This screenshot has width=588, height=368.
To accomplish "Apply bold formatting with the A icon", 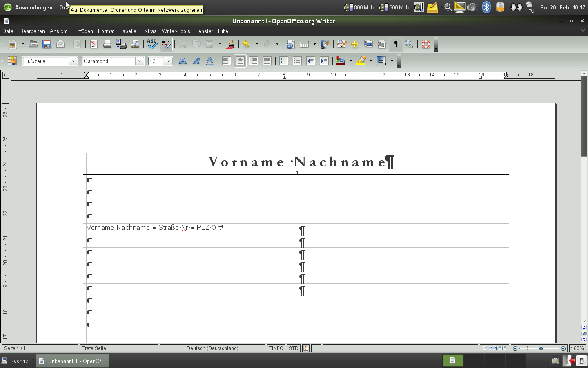I will 183,61.
